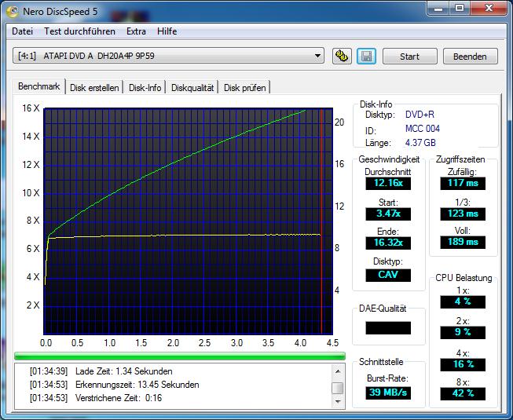Click the 4.37 GB length value
This screenshot has width=513, height=420.
[x=420, y=143]
